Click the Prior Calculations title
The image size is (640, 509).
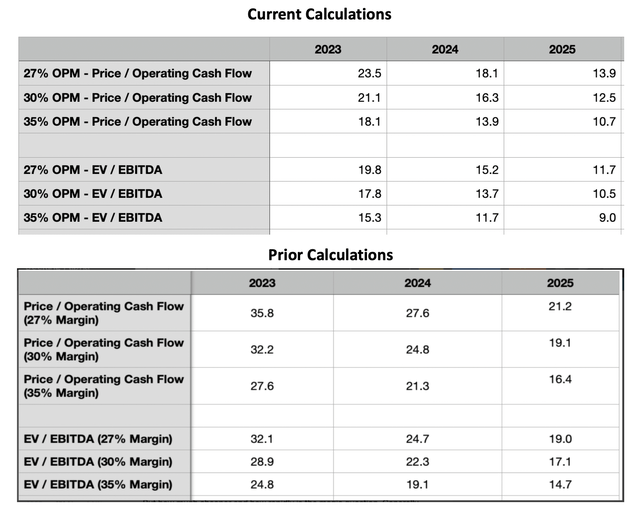(x=331, y=255)
